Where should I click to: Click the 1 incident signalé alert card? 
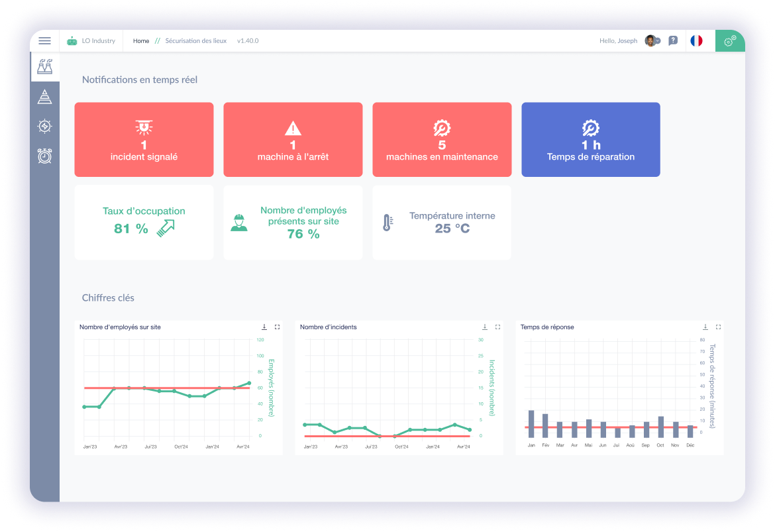(144, 139)
